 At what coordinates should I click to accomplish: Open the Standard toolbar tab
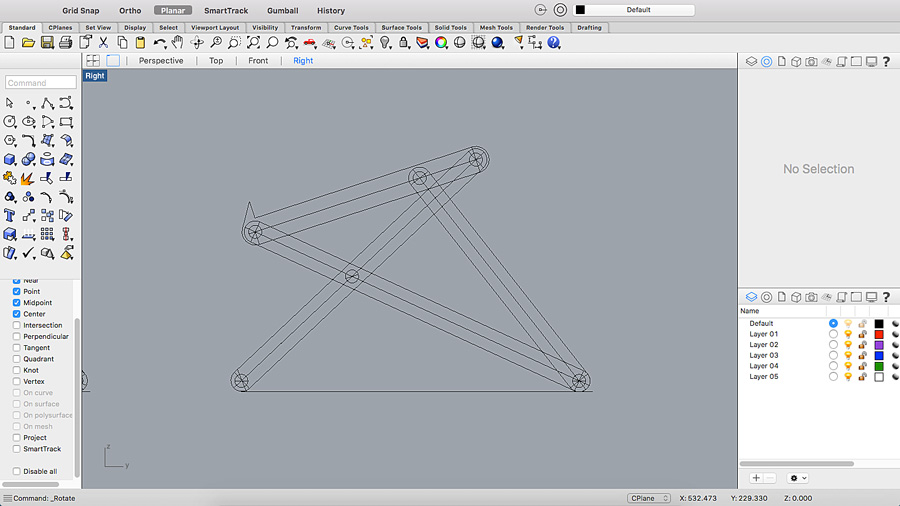[x=22, y=28]
